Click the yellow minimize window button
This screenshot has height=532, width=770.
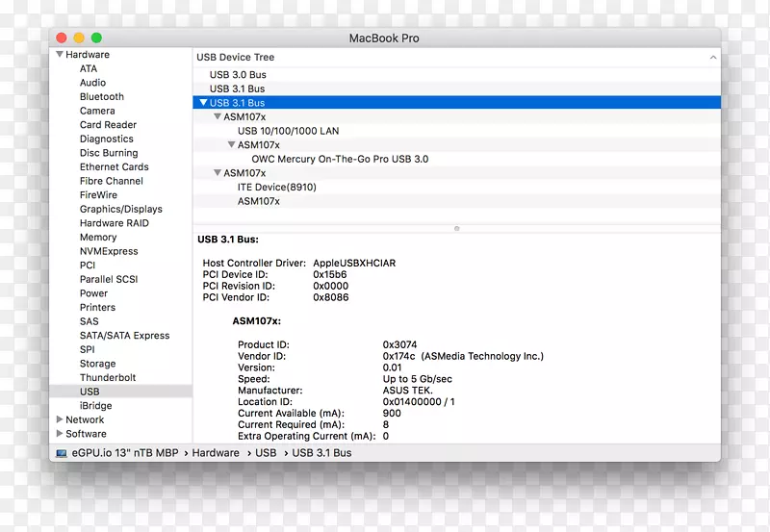coord(79,38)
